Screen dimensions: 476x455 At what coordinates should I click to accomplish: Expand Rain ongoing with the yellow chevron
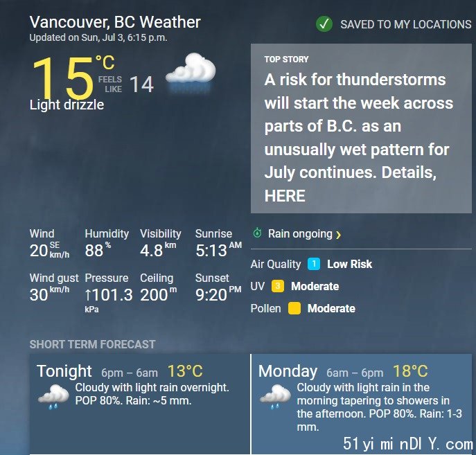pos(339,235)
